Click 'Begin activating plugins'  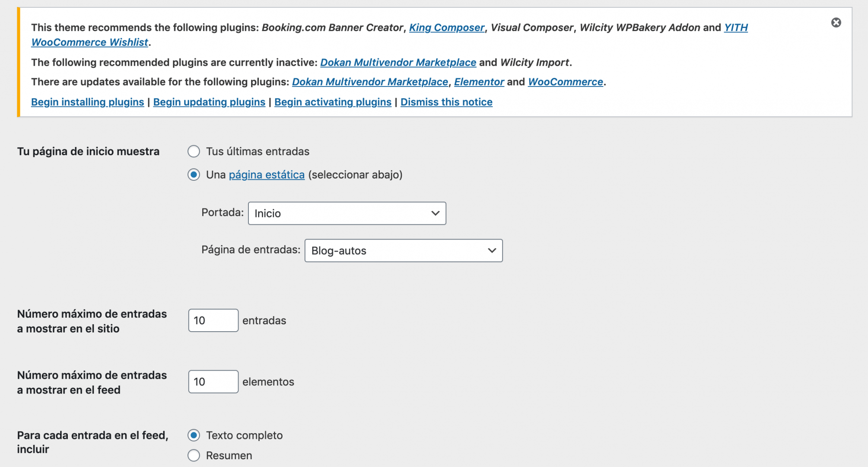333,102
